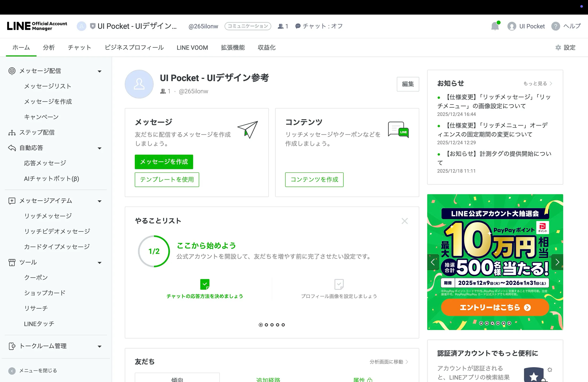Collapse the メッセージ配信 section chevron
588x382 pixels.
[x=100, y=71]
